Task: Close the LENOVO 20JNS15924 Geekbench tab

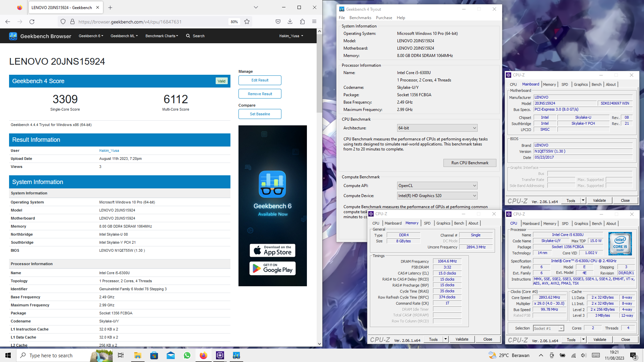Action: [98, 7]
